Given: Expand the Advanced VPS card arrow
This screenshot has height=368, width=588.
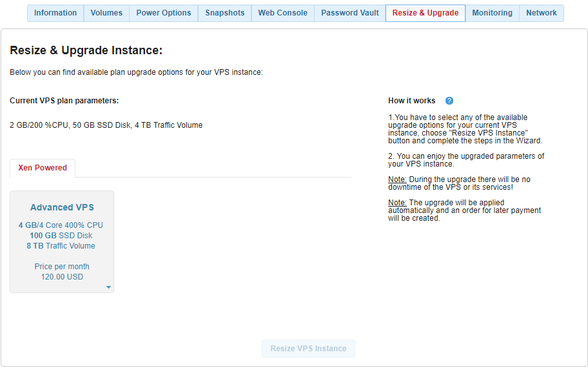Looking at the screenshot, I should (108, 287).
